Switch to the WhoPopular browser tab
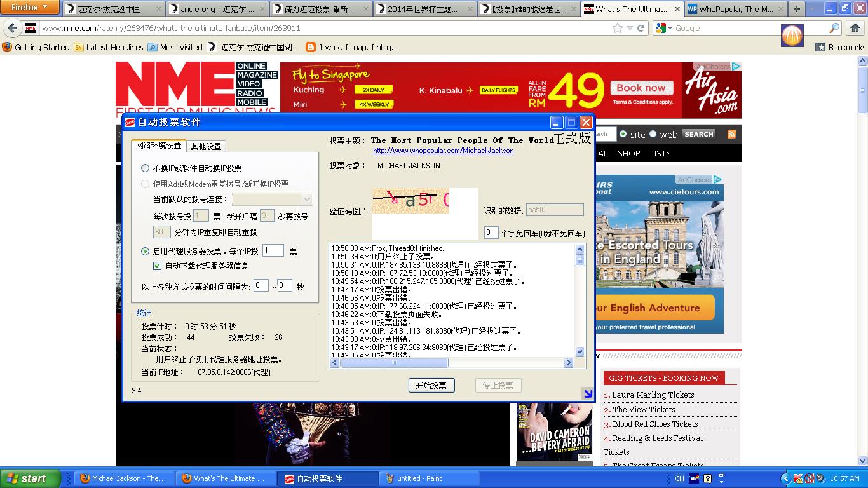Viewport: 868px width, 488px height. point(736,9)
